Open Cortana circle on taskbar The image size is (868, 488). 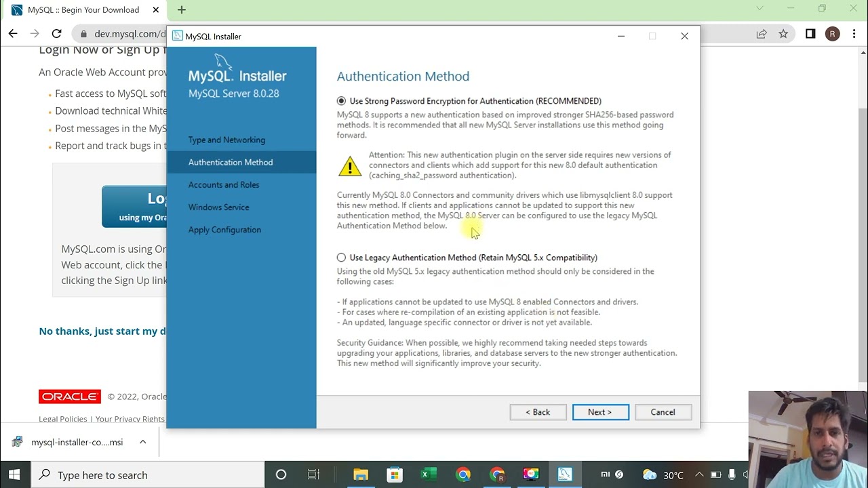281,474
